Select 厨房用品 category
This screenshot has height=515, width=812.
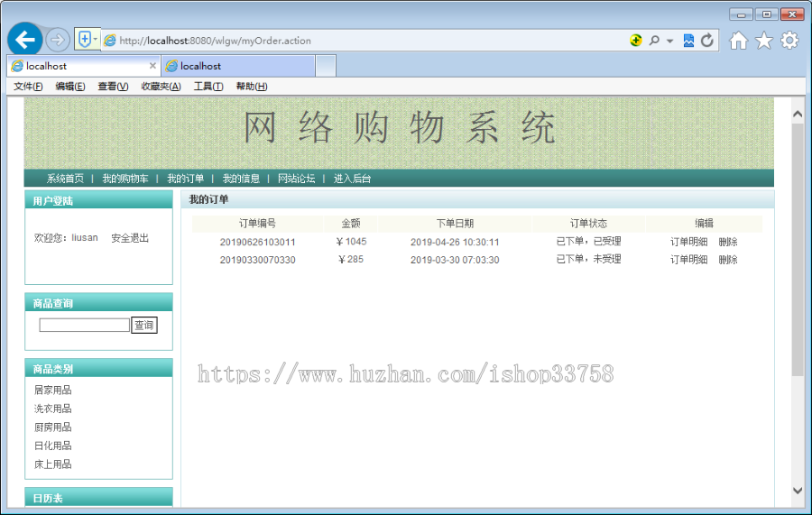(53, 427)
